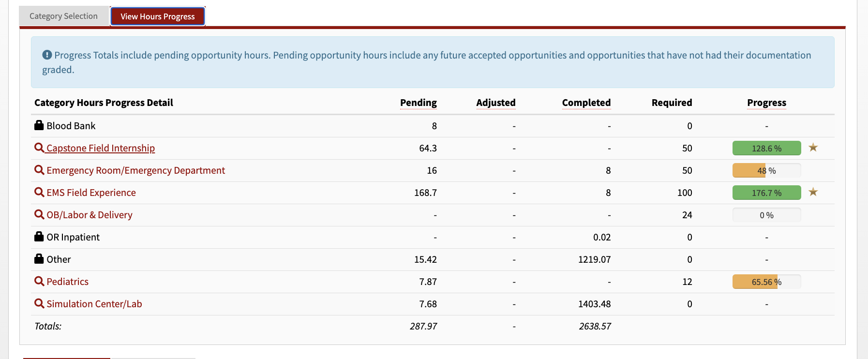Click lock icon next to OR Inpatient
The width and height of the screenshot is (868, 359).
click(39, 237)
